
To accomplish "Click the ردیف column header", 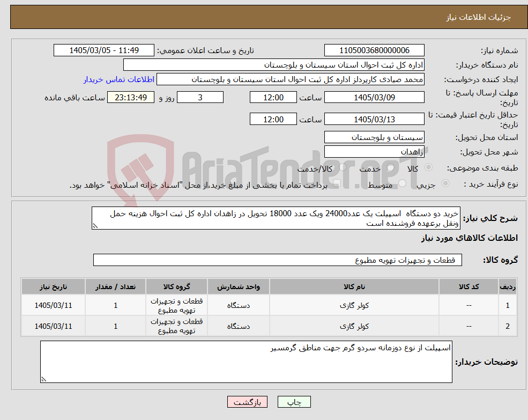I will click(508, 286).
